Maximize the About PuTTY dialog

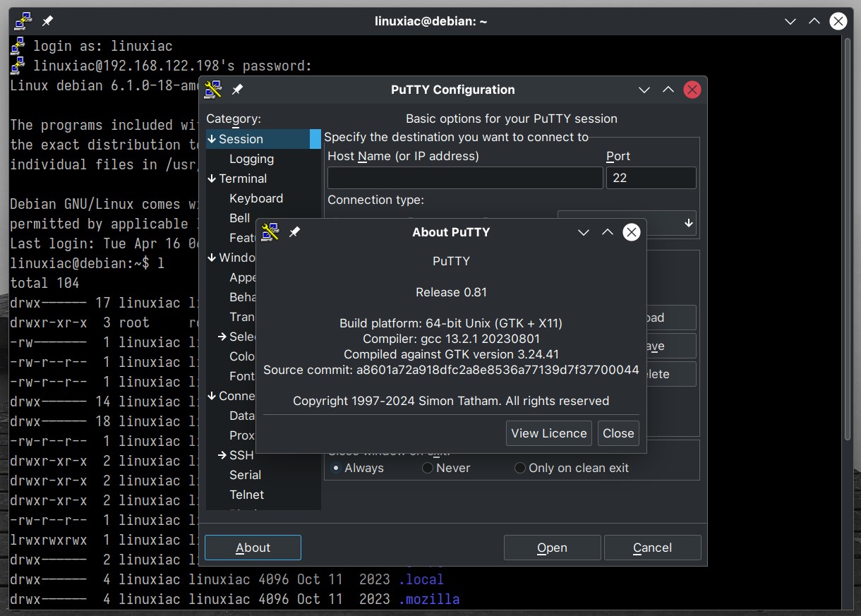pos(607,232)
